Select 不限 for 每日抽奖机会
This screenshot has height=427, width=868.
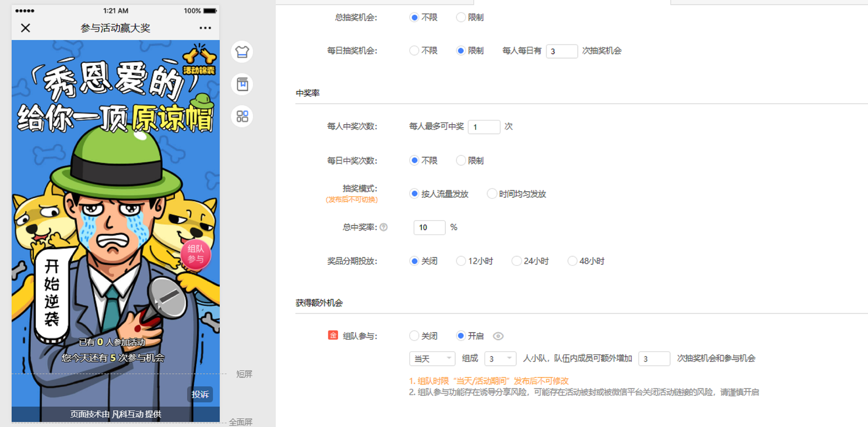tap(414, 50)
